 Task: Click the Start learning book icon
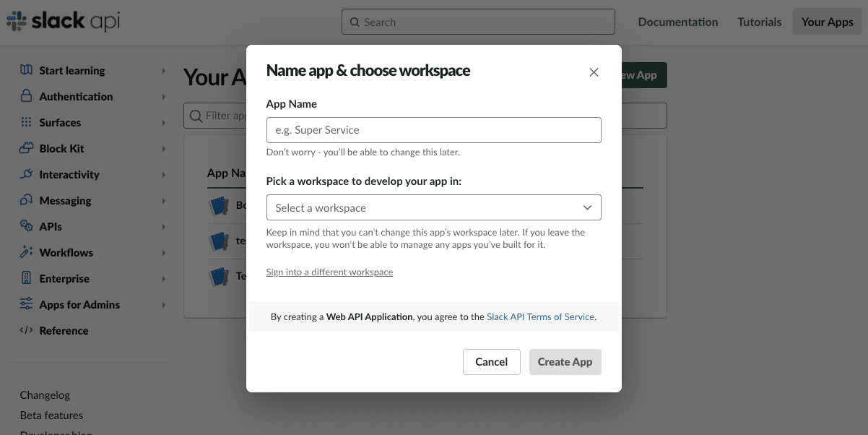coord(27,70)
